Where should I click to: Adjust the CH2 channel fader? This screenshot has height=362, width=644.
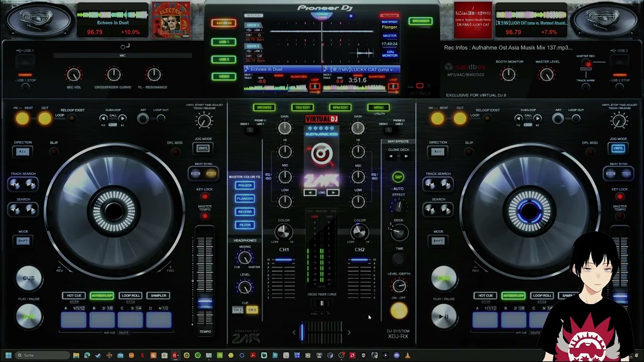tap(359, 260)
